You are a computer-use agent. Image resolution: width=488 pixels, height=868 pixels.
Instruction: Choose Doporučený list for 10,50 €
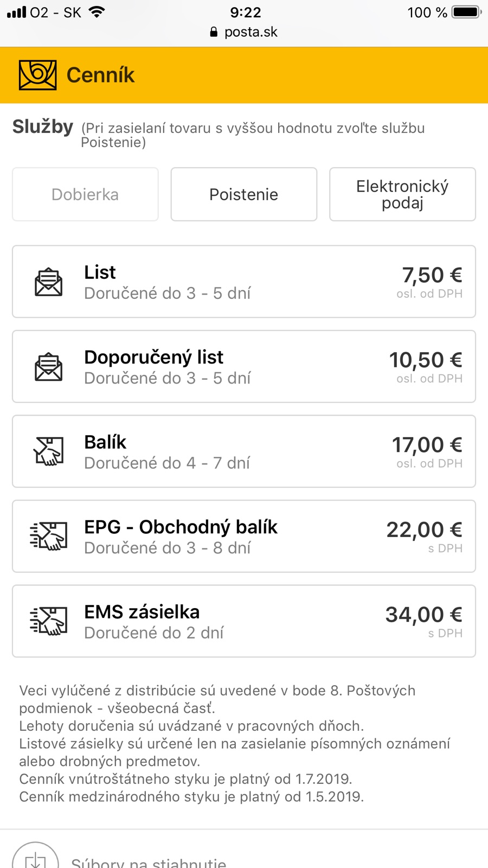point(244,367)
